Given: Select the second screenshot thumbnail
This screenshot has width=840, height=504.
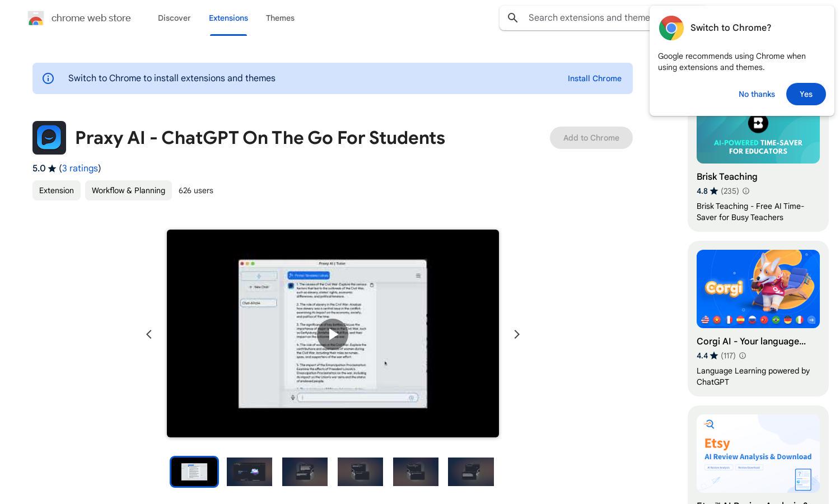Looking at the screenshot, I should tap(249, 472).
